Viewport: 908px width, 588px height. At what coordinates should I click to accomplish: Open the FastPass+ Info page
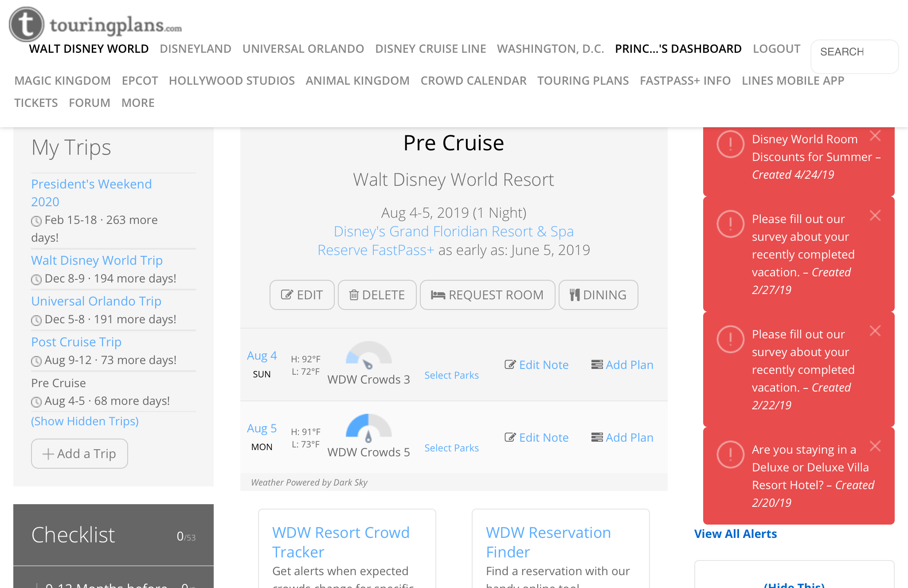click(685, 81)
